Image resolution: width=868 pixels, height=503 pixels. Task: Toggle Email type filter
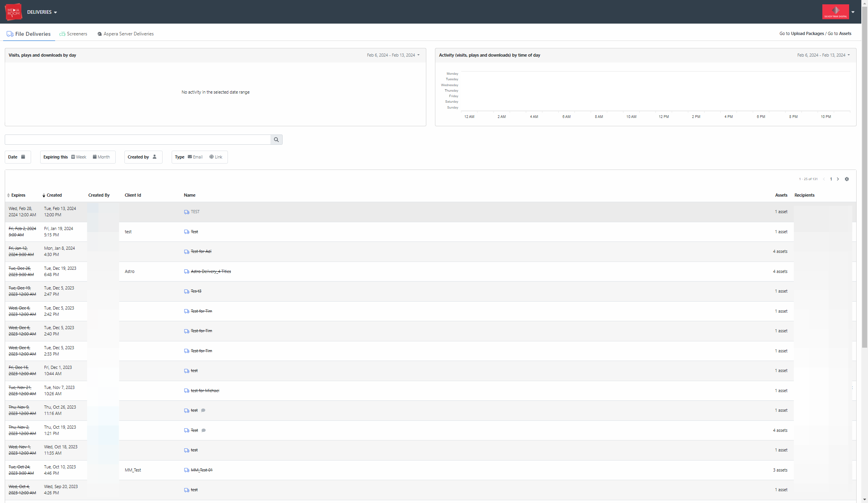(x=195, y=157)
